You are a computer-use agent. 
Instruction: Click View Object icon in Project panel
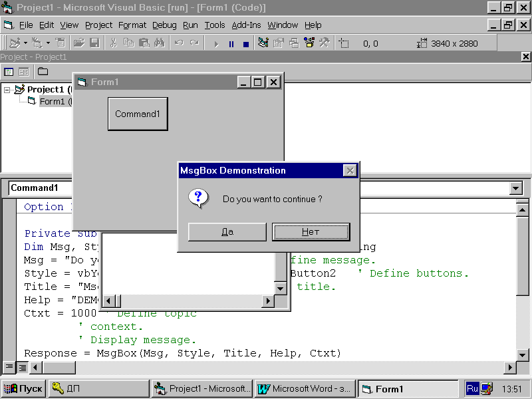23,72
